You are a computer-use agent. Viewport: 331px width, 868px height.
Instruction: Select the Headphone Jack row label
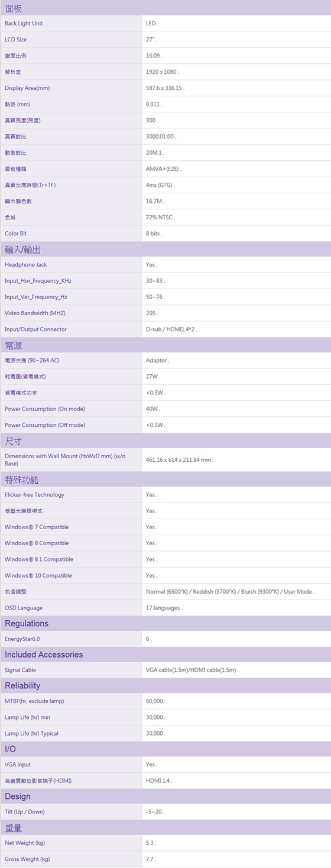tap(25, 264)
